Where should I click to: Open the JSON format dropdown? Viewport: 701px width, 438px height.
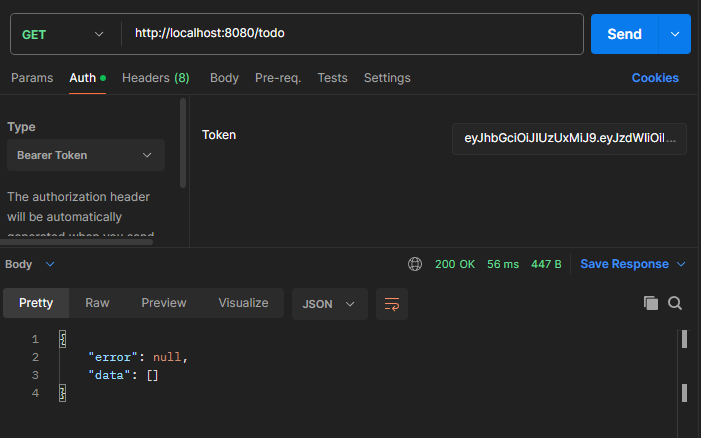click(x=329, y=303)
